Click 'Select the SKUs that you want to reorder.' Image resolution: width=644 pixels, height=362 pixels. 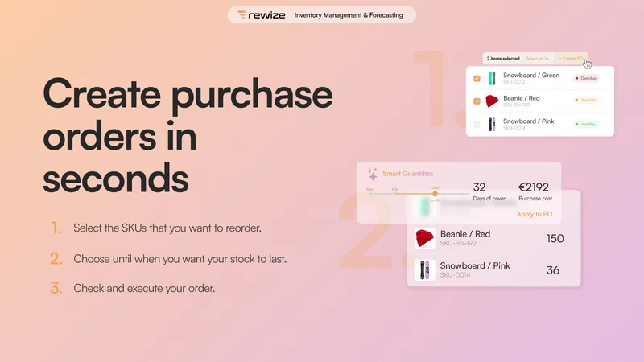(x=167, y=228)
